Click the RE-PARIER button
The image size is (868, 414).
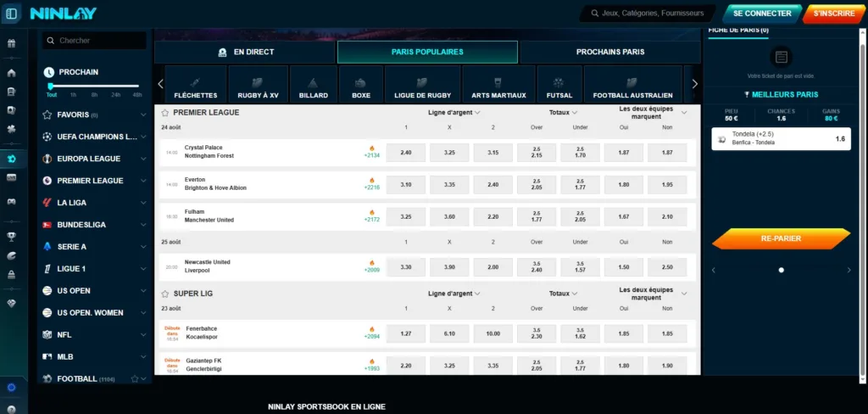781,239
